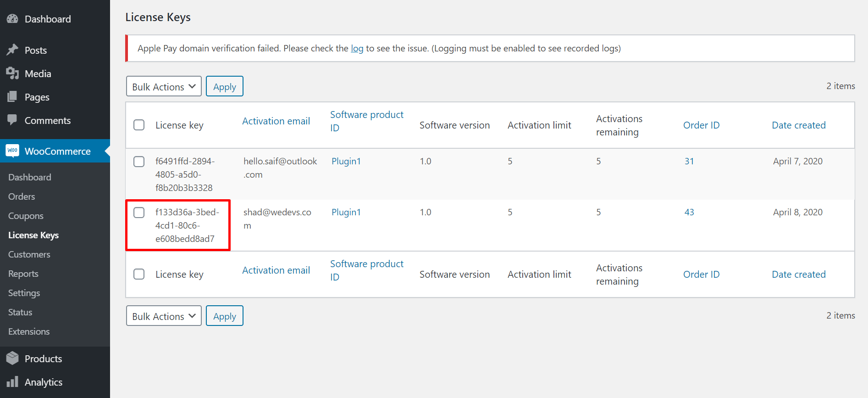Click the bottom 2 items count
868x398 pixels.
[x=840, y=315]
